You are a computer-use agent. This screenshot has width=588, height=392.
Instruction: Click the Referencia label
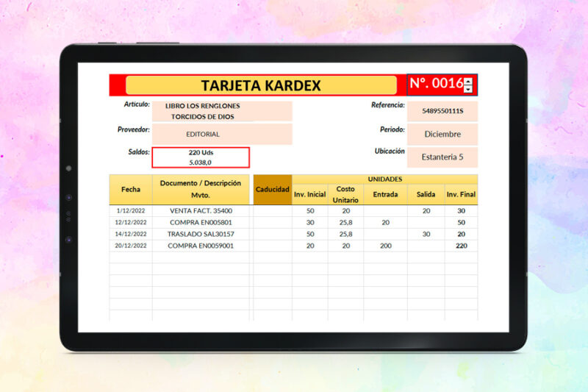(388, 105)
